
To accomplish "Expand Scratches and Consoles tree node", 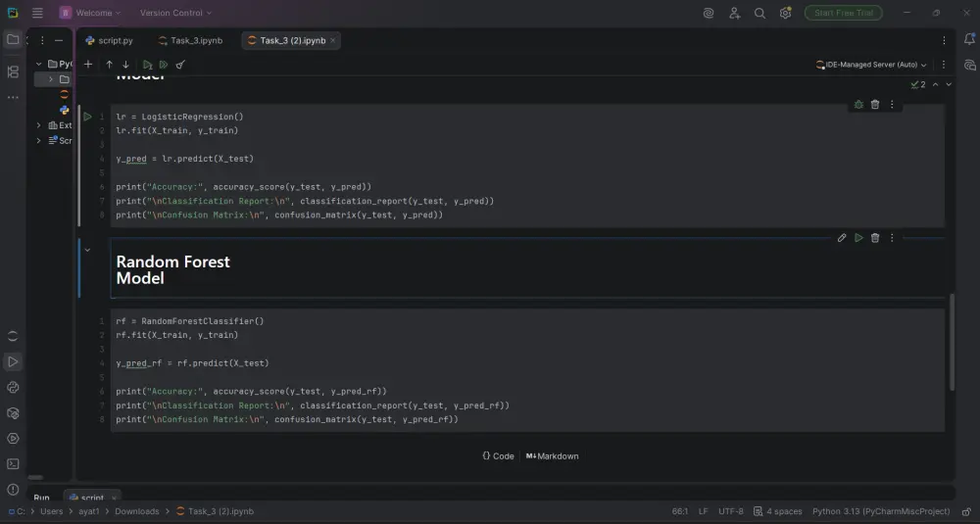I will pyautogui.click(x=39, y=140).
